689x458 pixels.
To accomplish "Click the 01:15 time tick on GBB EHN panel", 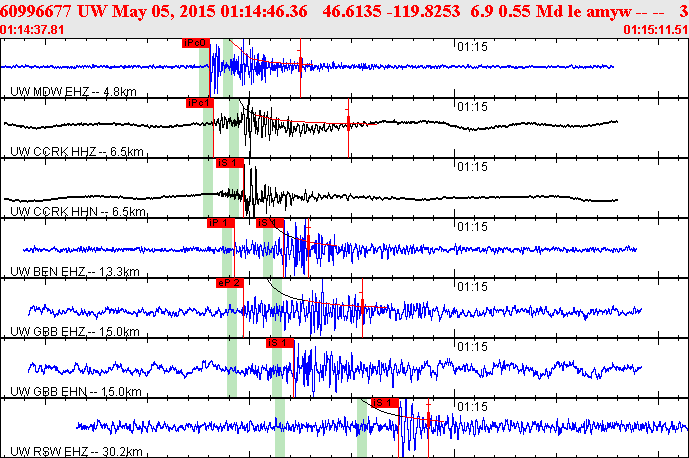I will click(x=472, y=347).
